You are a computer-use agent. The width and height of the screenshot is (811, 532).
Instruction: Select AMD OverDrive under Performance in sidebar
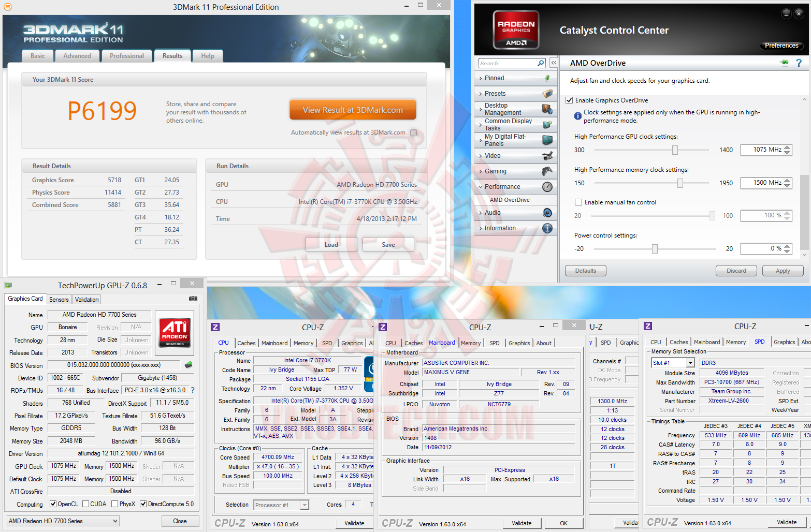(510, 200)
